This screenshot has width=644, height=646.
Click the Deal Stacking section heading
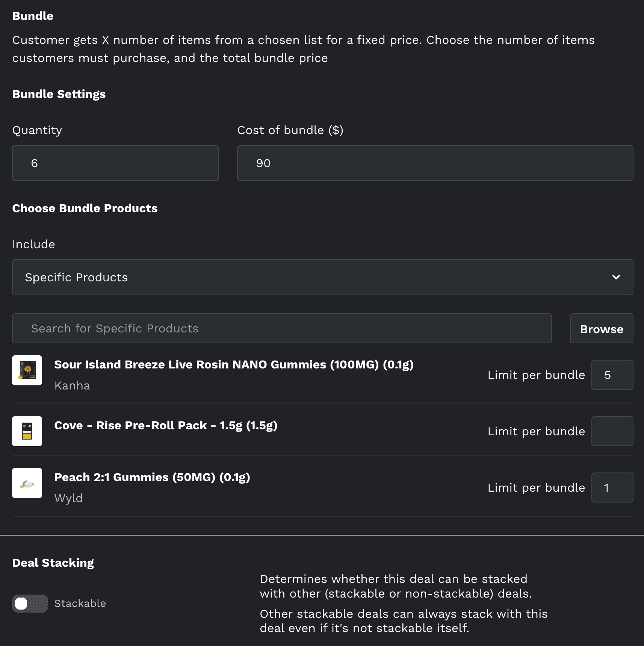(53, 563)
